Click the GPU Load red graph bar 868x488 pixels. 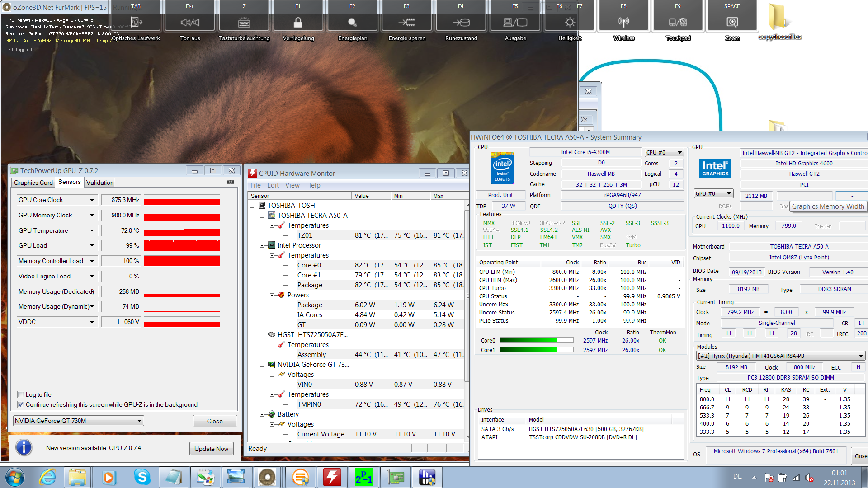coord(182,245)
